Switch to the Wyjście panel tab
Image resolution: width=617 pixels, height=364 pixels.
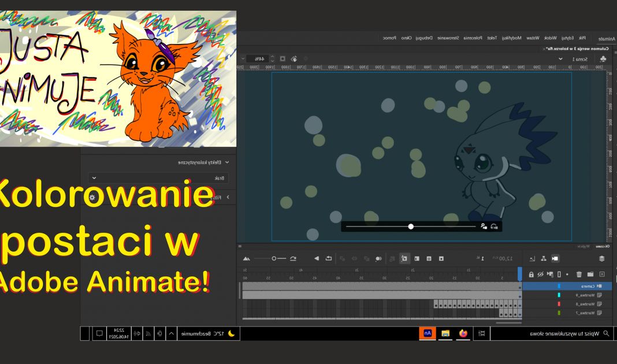pos(583,246)
